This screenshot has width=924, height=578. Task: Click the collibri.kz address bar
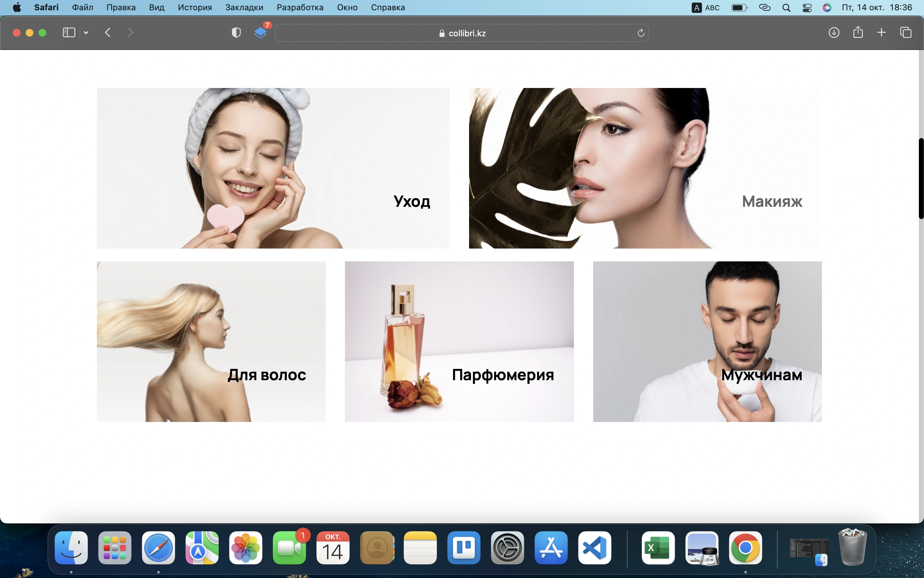462,33
